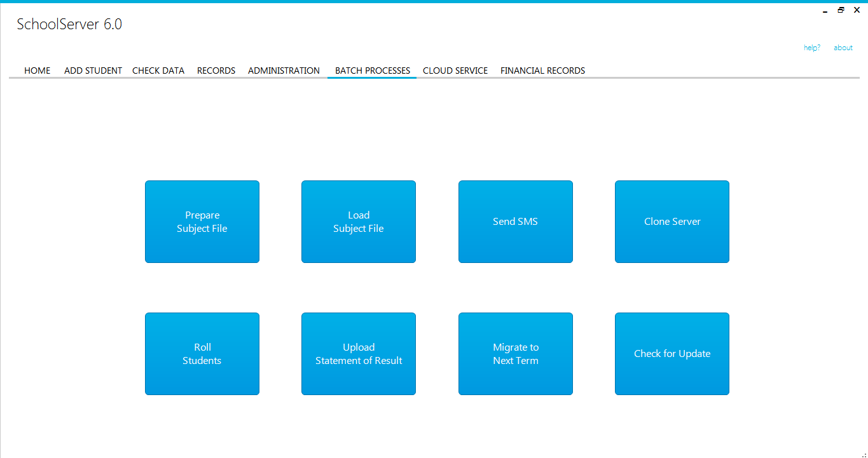Switch to the CHECK DATA tab
The width and height of the screenshot is (868, 458).
[x=158, y=71]
